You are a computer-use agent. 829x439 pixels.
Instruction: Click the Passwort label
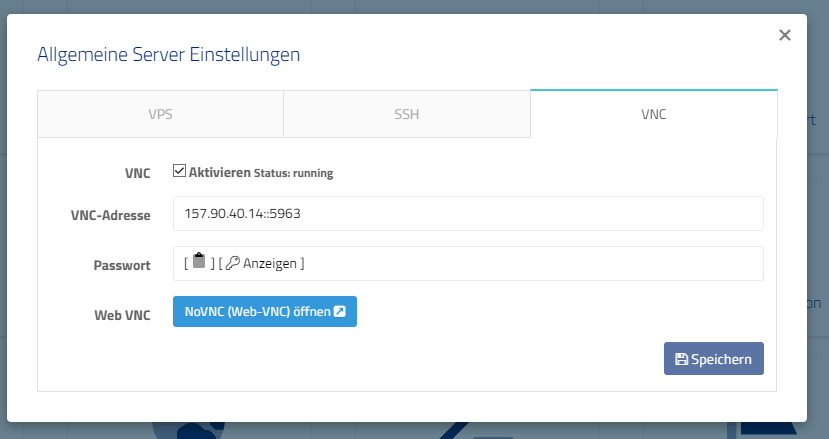coord(122,265)
